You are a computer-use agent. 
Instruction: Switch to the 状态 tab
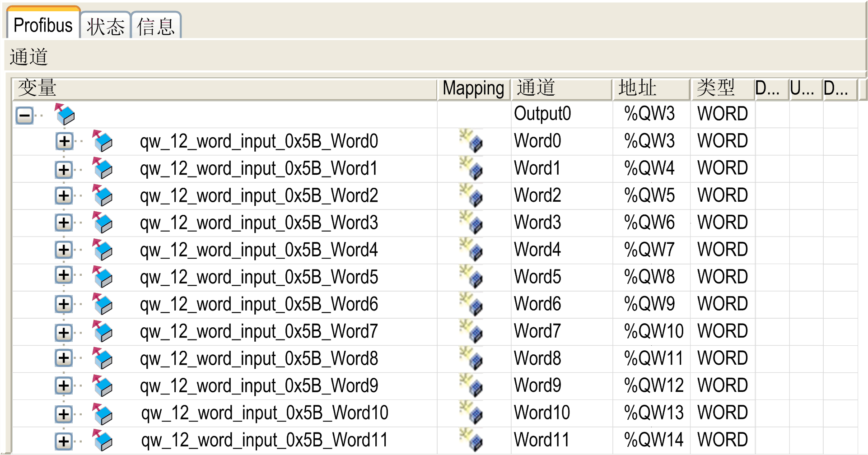(x=105, y=26)
